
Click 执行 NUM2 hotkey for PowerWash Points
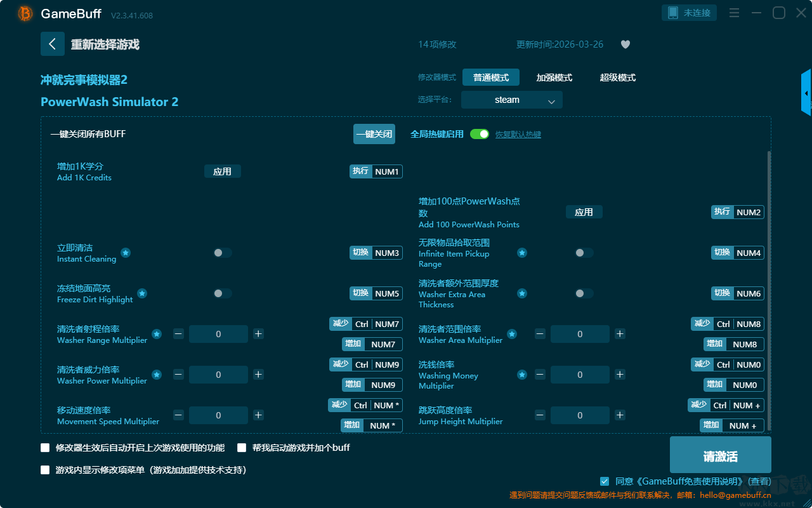[738, 212]
